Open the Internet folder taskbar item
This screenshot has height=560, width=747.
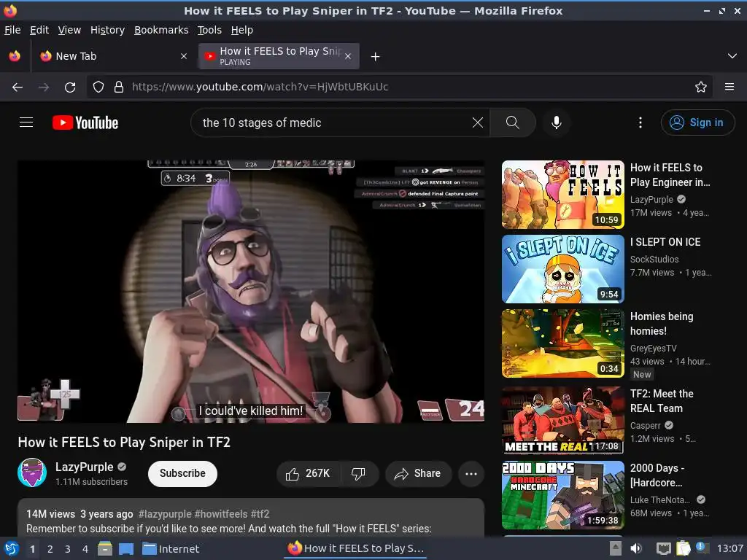pos(171,548)
